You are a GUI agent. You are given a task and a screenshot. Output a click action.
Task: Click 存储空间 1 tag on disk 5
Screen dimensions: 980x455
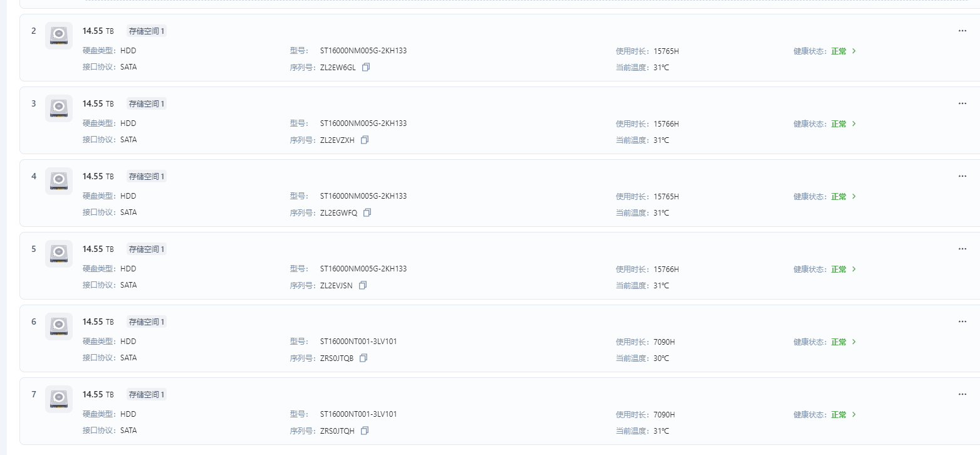point(147,249)
